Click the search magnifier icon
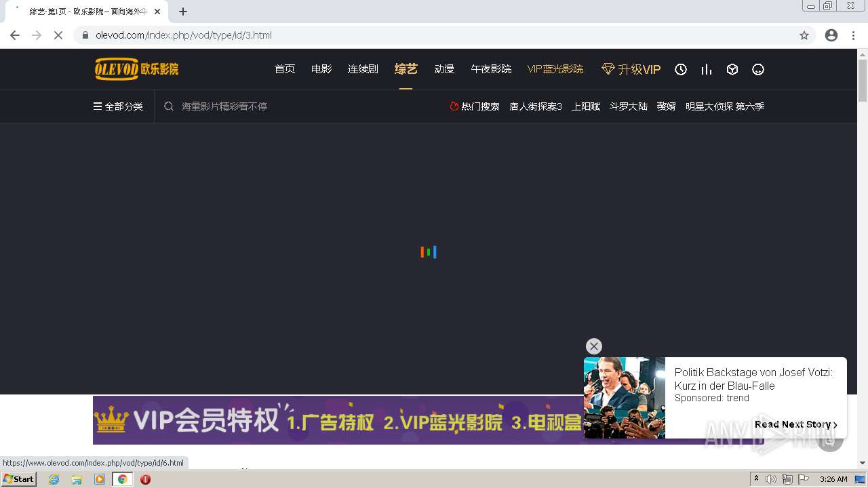Image resolution: width=868 pixels, height=488 pixels. tap(169, 106)
